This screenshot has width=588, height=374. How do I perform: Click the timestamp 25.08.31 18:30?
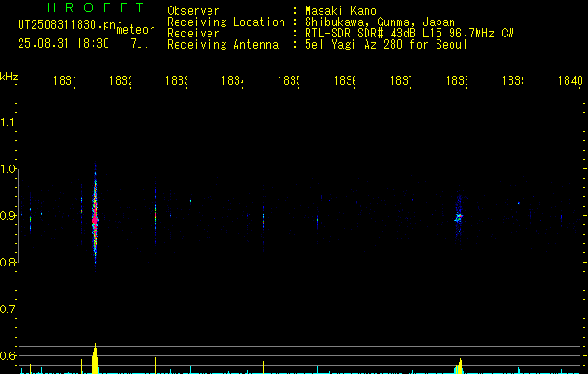point(64,43)
